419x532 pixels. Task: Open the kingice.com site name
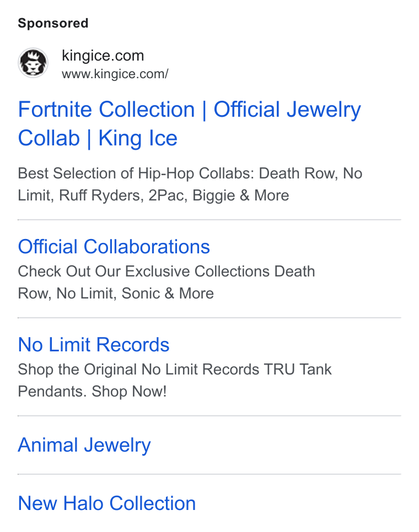tap(103, 56)
